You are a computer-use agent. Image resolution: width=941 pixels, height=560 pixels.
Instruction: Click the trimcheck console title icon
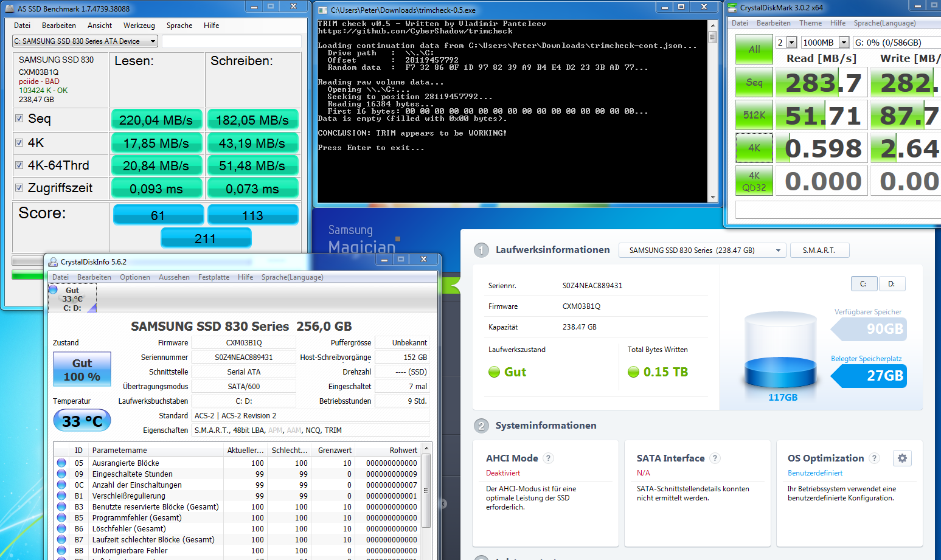[322, 10]
